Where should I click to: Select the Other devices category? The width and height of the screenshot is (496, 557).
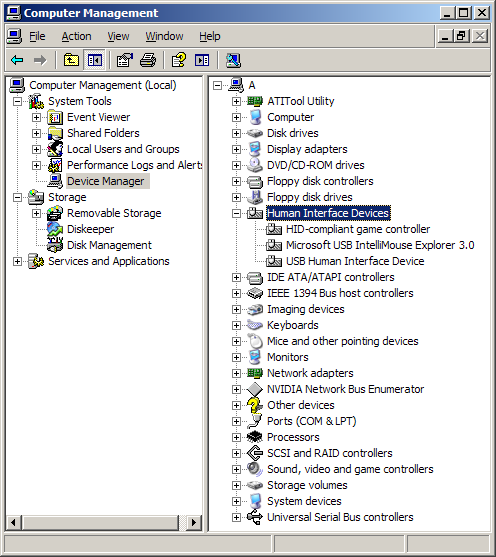pyautogui.click(x=301, y=405)
